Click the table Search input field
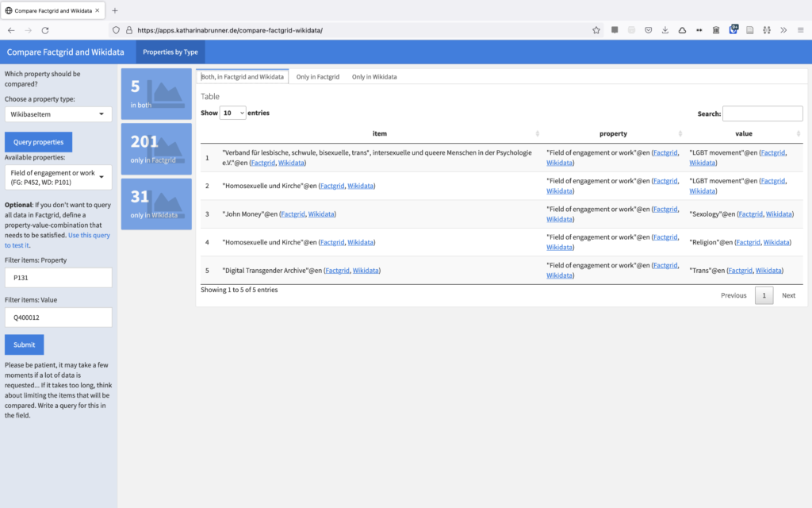This screenshot has width=812, height=508. [x=762, y=114]
